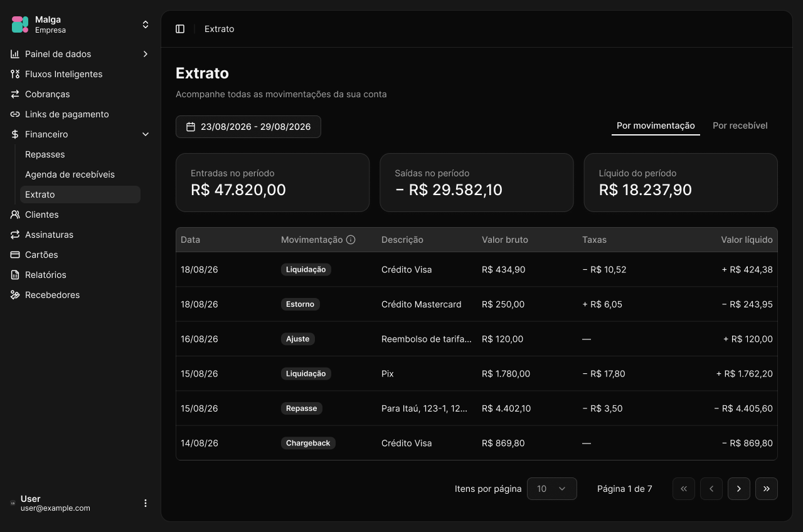Viewport: 803px width, 532px height.
Task: Expand the Painel de dados chevron
Action: [146, 54]
